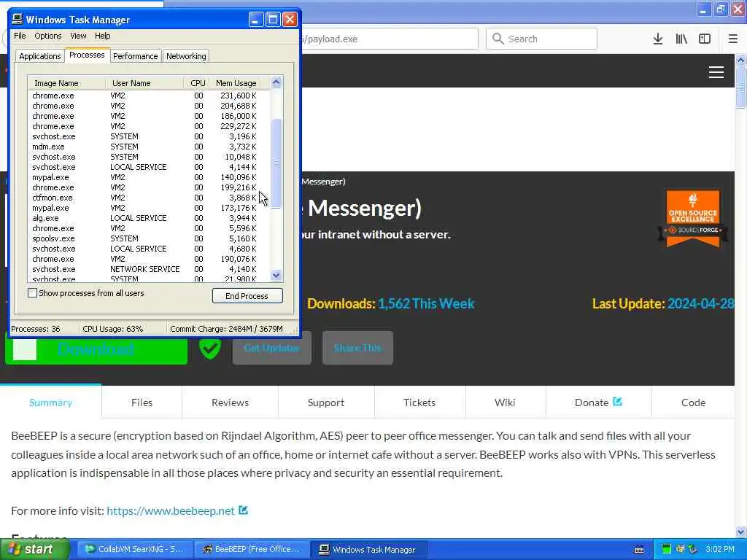Open the Files tab on SourceForge
Screen dimensions: 747x560
pos(142,402)
